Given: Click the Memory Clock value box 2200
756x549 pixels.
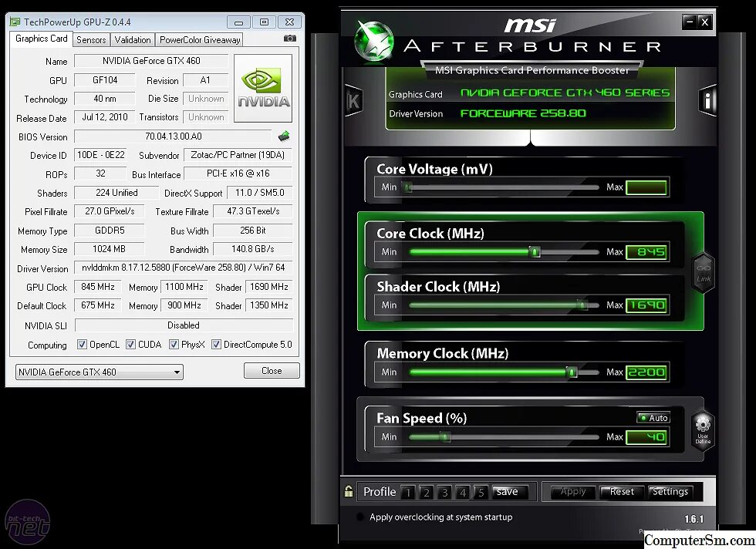Looking at the screenshot, I should click(x=646, y=372).
